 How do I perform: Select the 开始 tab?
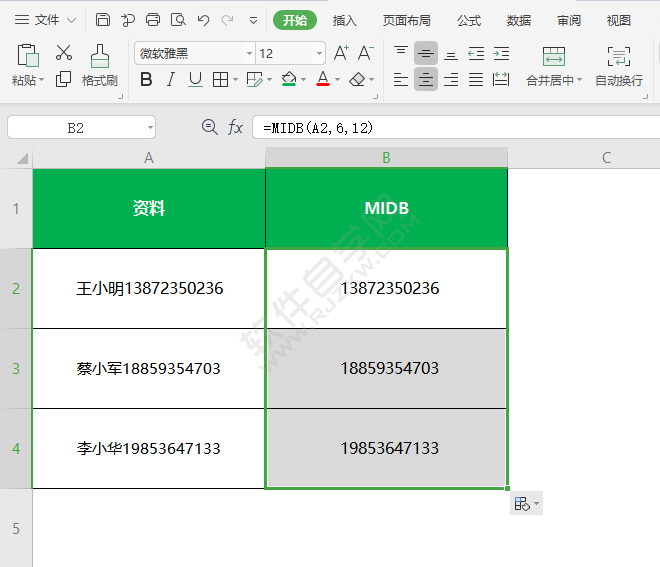(x=295, y=20)
